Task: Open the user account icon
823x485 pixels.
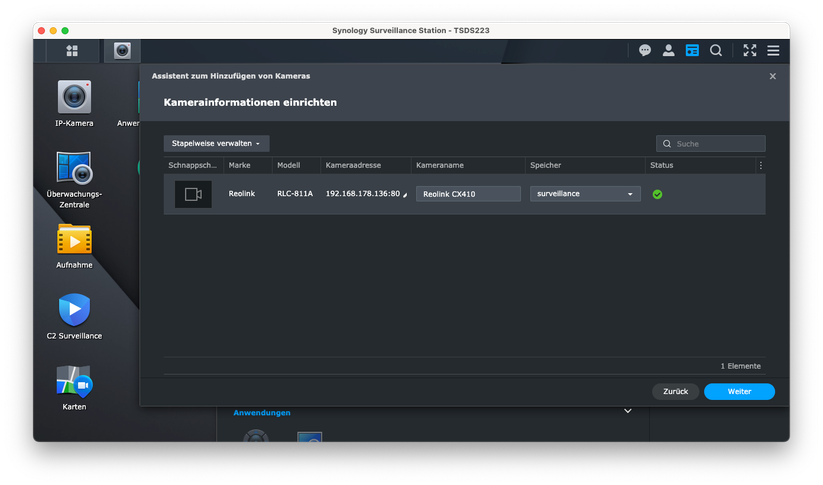Action: (x=668, y=50)
